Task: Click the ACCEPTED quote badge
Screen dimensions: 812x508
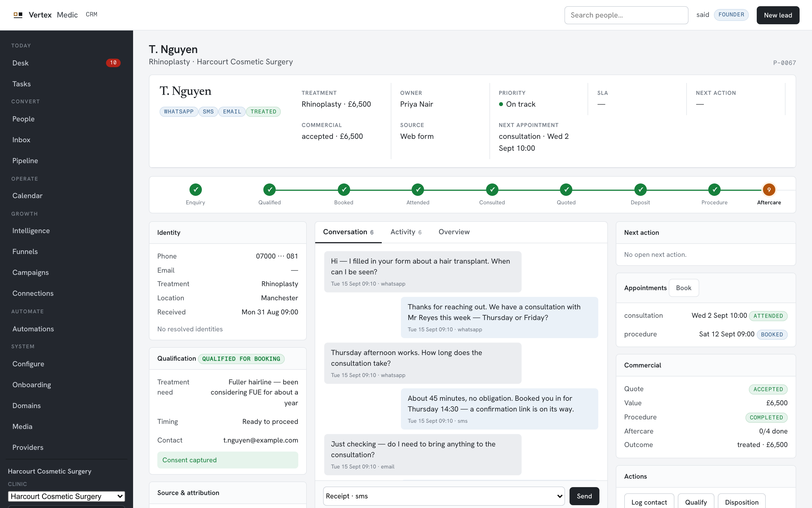Action: coord(768,389)
